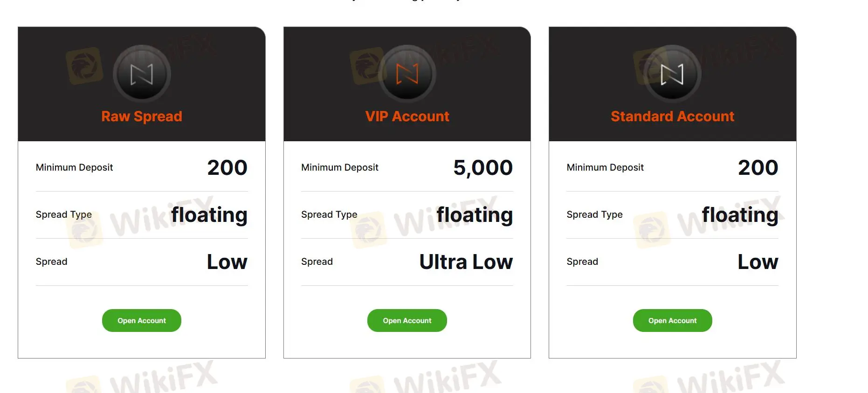Click the VIP card Minimum Deposit label

(339, 167)
